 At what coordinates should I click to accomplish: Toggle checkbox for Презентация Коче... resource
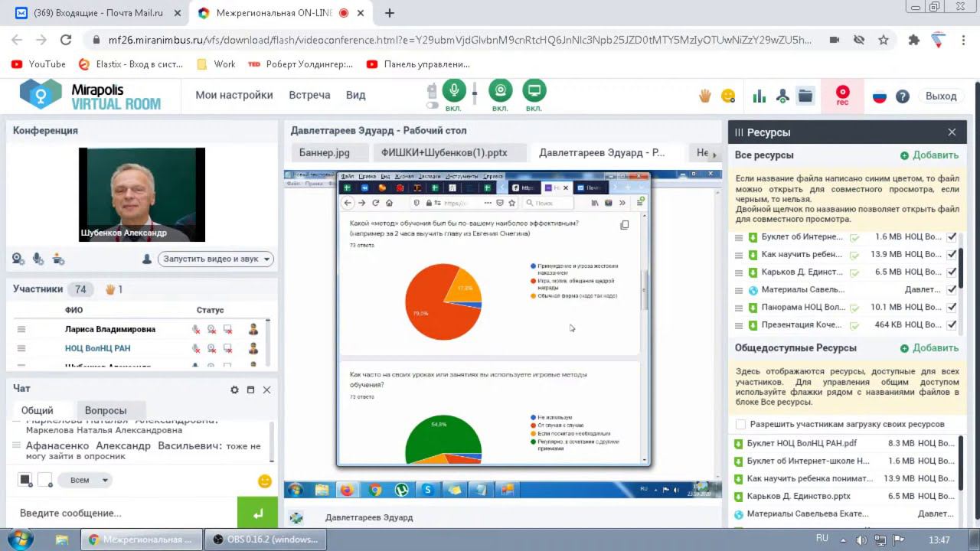(x=952, y=325)
